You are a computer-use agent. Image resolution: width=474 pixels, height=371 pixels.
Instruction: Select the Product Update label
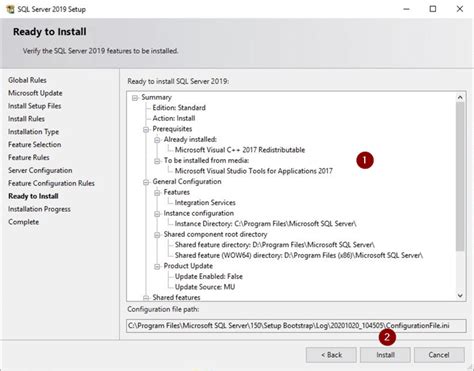[x=188, y=266]
